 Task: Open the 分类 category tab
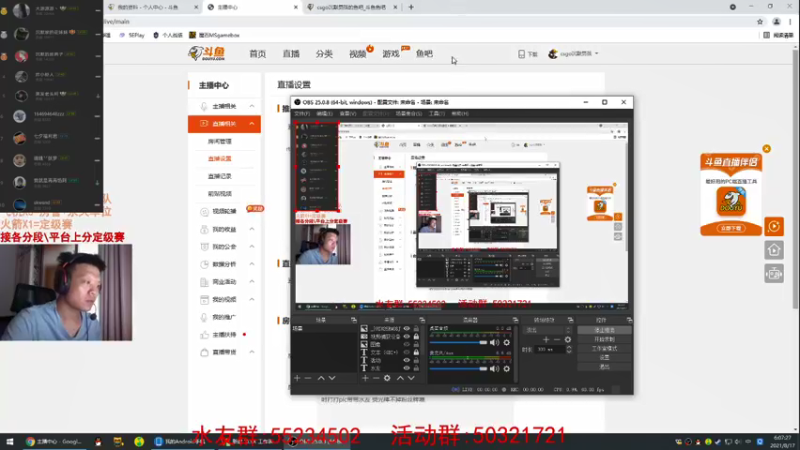[324, 54]
